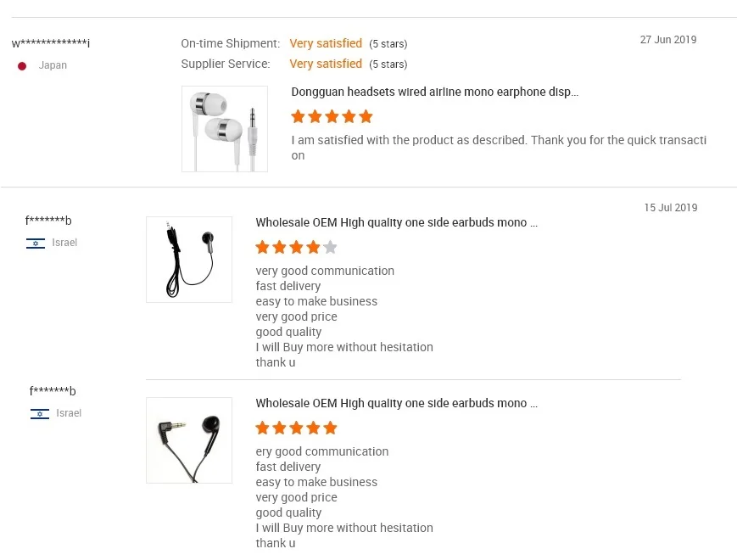Image resolution: width=737 pixels, height=560 pixels.
Task: Open the white earphone product thumbnail
Action: pos(225,129)
